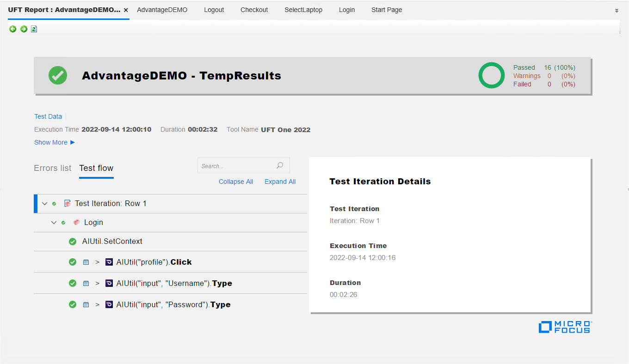Open the Checkout tab

(x=254, y=10)
